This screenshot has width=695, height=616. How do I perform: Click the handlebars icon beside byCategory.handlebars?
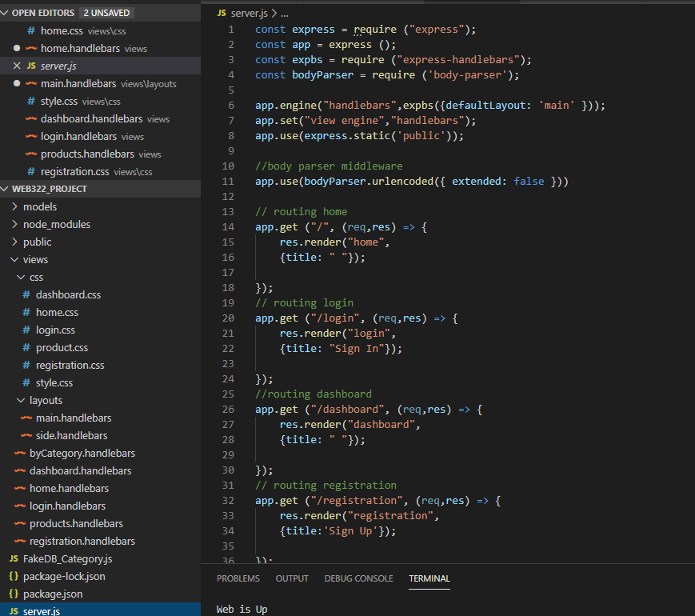pyautogui.click(x=20, y=453)
